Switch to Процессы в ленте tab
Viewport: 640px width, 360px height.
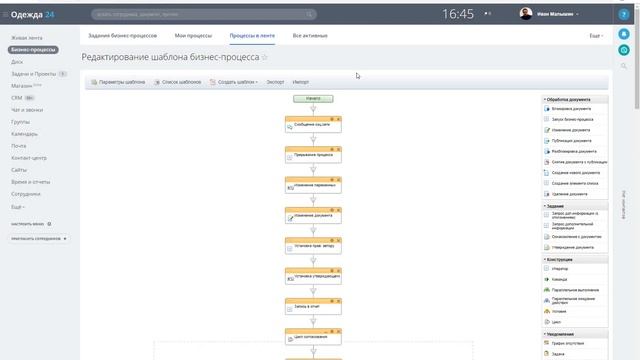252,36
